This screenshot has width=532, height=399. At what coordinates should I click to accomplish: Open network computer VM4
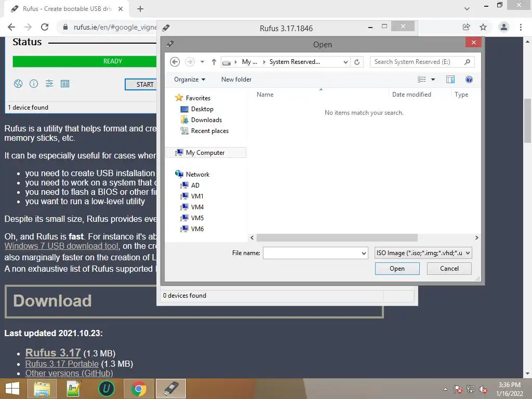(197, 207)
